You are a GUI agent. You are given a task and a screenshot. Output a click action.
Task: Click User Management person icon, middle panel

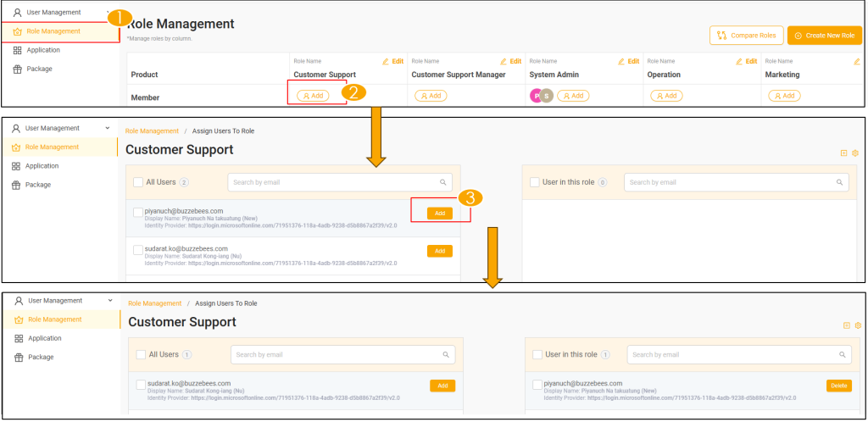(16, 128)
